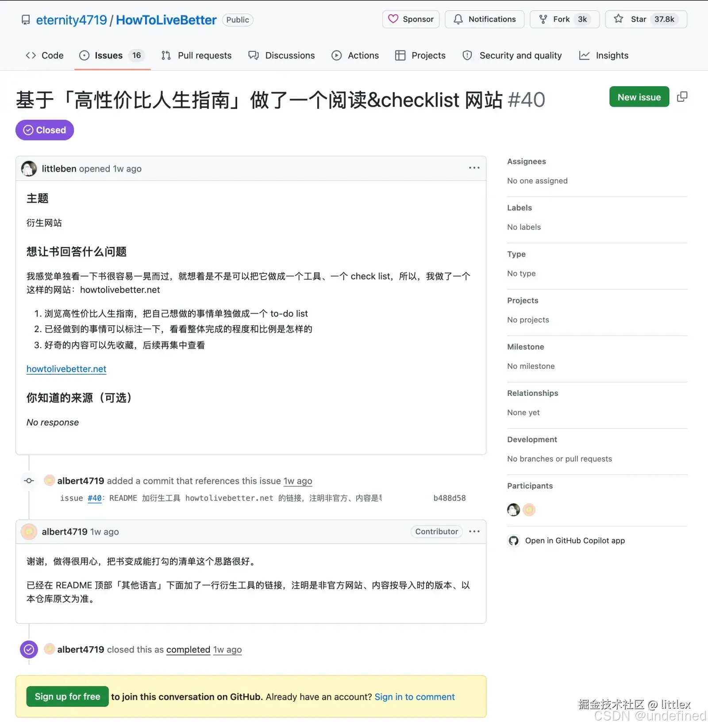Click the Development sidebar heading
Image resolution: width=708 pixels, height=728 pixels.
click(532, 440)
